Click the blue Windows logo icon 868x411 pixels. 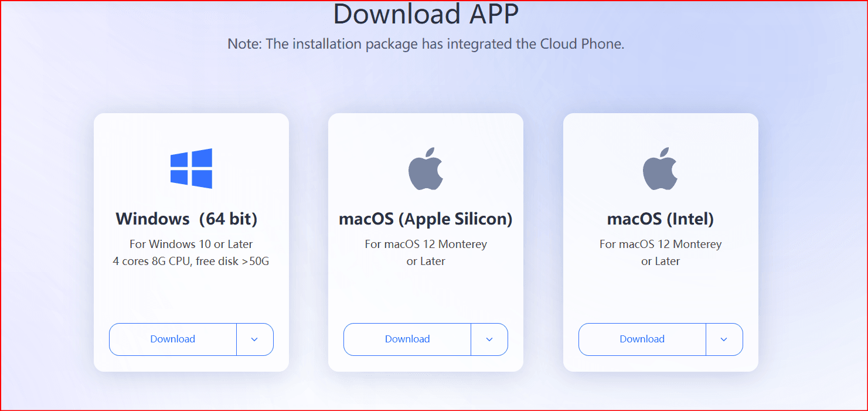tap(191, 168)
